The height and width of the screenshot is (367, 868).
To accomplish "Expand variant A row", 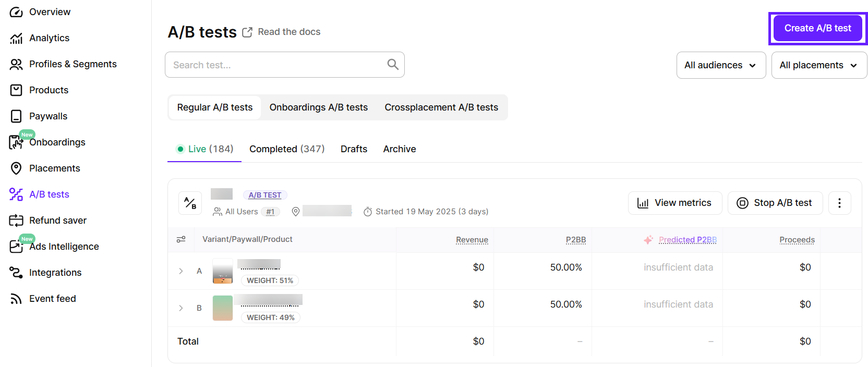I will pos(181,271).
